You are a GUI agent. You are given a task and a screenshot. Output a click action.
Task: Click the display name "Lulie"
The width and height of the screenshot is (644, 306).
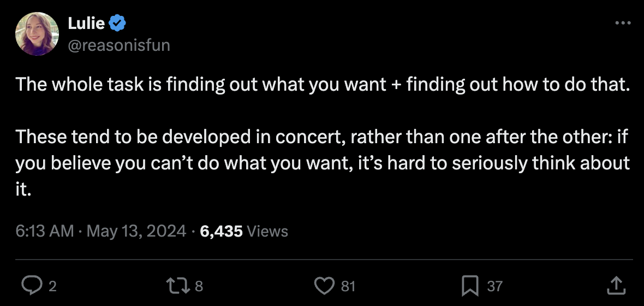pyautogui.click(x=86, y=23)
